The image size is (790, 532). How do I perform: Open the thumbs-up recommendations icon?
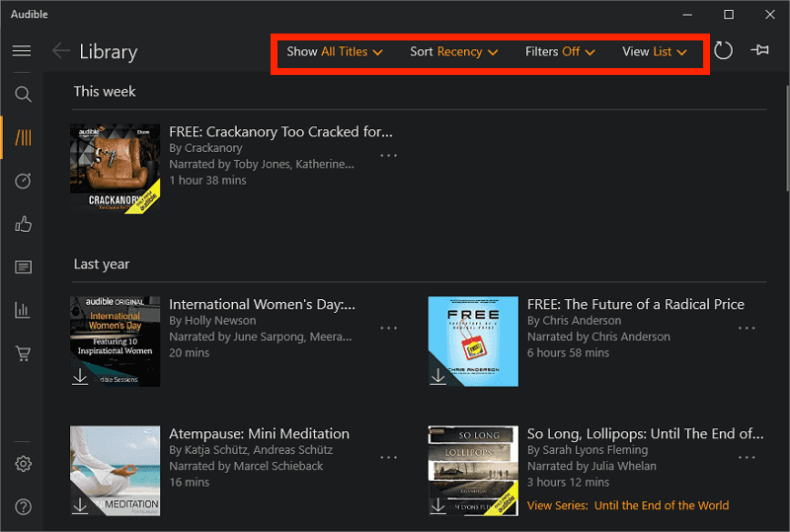coord(23,224)
